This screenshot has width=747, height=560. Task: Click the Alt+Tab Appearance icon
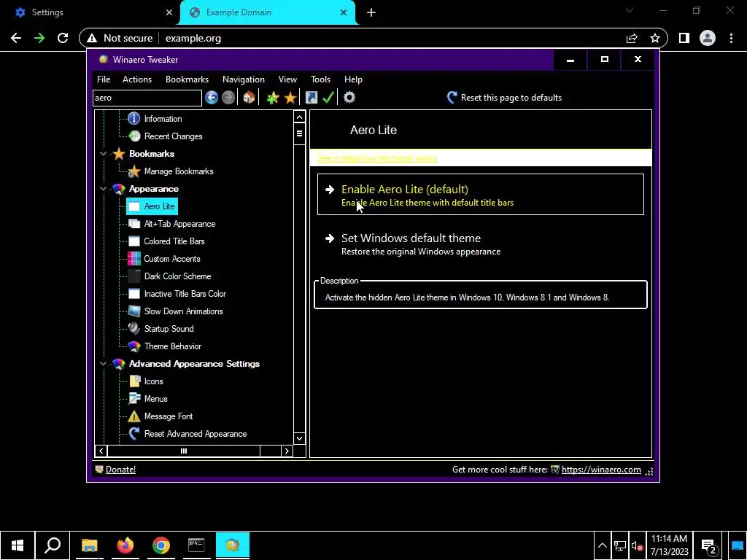tap(134, 224)
